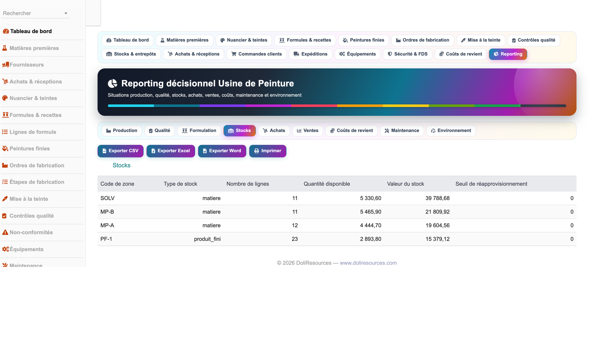The image size is (589, 364).
Task: Click the stock value 39 788,68
Action: click(x=437, y=198)
